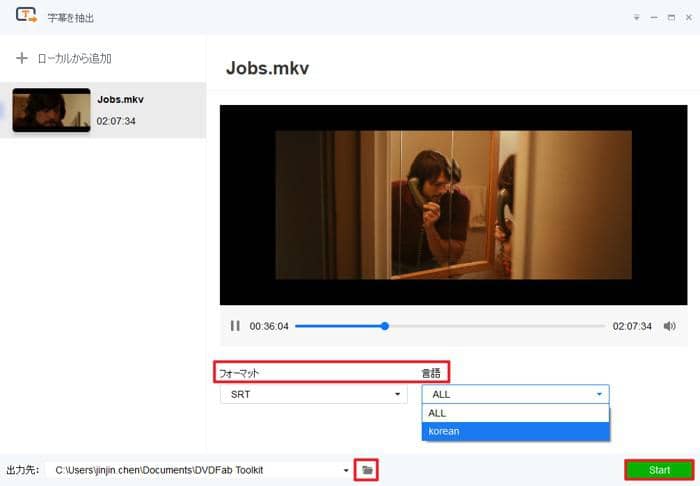Viewport: 700px width, 486px height.
Task: Click the video preview area
Action: tap(454, 205)
